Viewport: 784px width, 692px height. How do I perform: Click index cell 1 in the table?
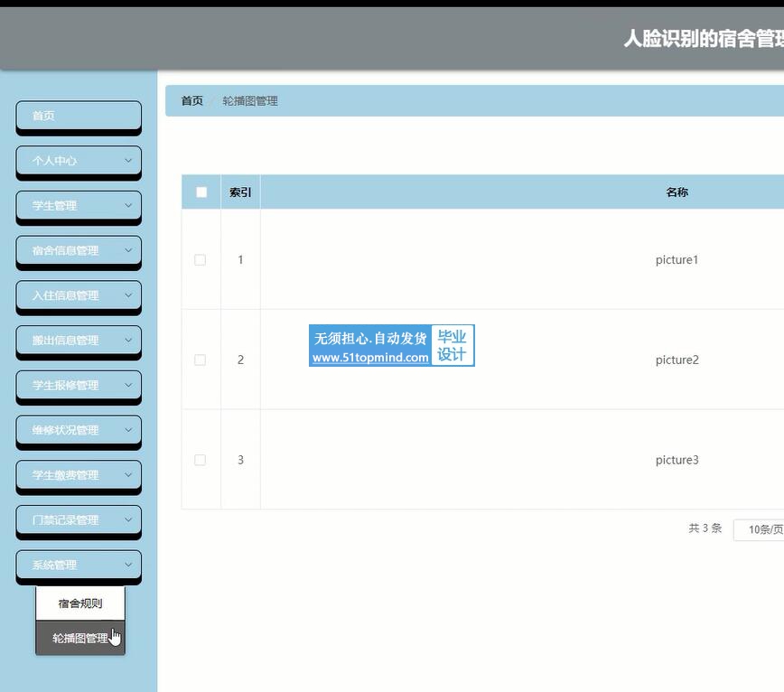click(x=240, y=259)
